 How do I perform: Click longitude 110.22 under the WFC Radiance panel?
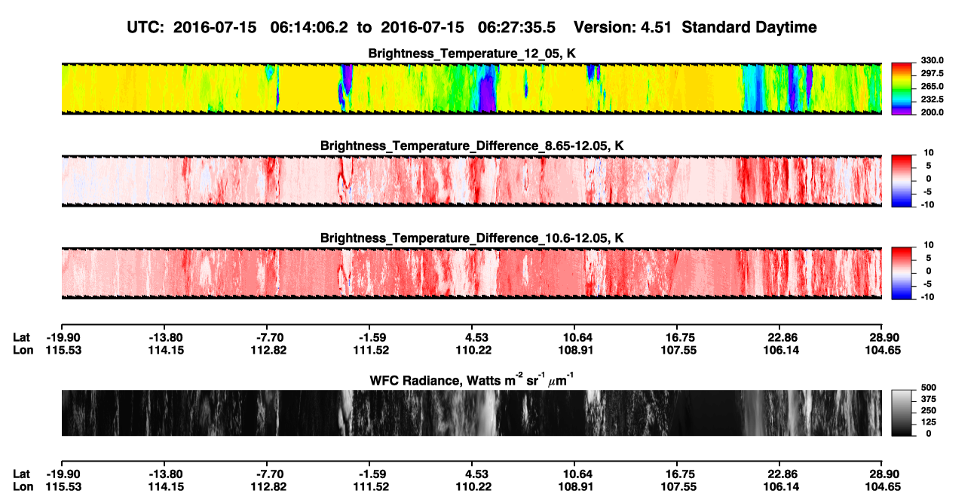[x=474, y=486]
